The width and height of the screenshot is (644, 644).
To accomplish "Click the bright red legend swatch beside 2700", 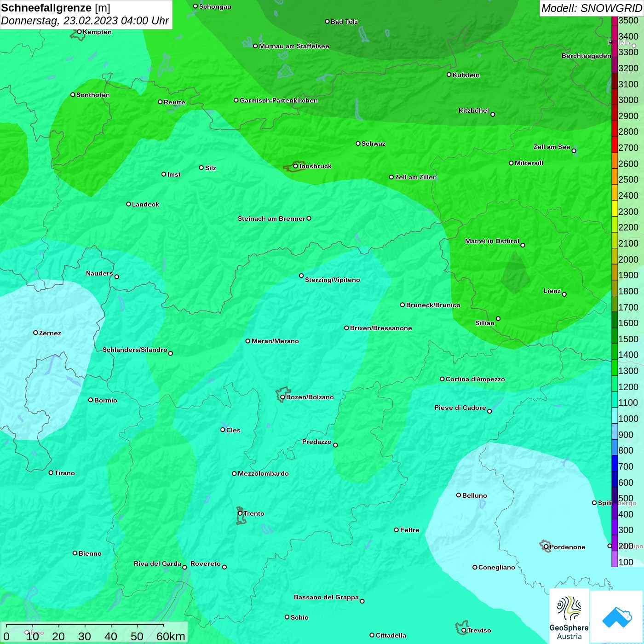I will (x=615, y=144).
